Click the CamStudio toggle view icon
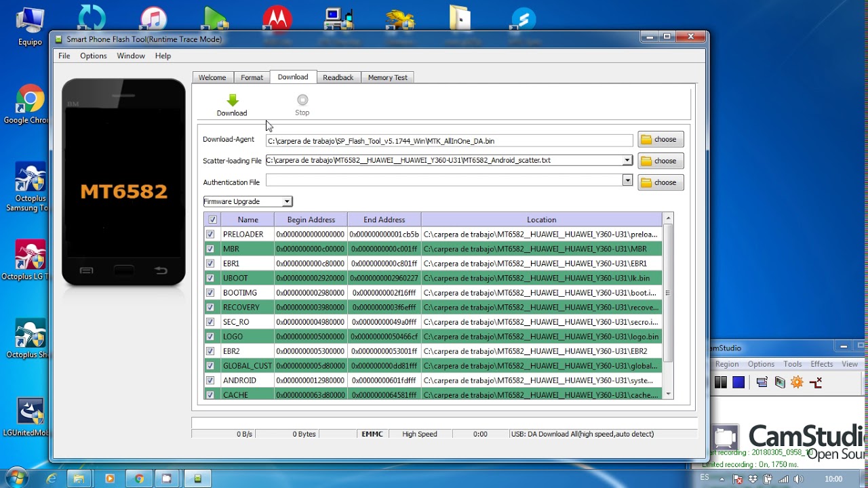The height and width of the screenshot is (488, 868). click(x=762, y=382)
